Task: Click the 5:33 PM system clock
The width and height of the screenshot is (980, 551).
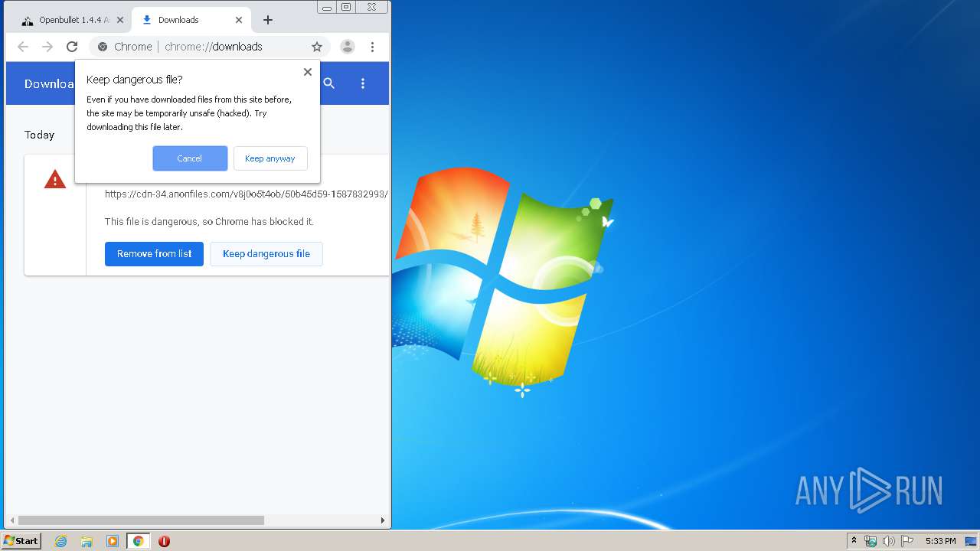Action: point(940,541)
